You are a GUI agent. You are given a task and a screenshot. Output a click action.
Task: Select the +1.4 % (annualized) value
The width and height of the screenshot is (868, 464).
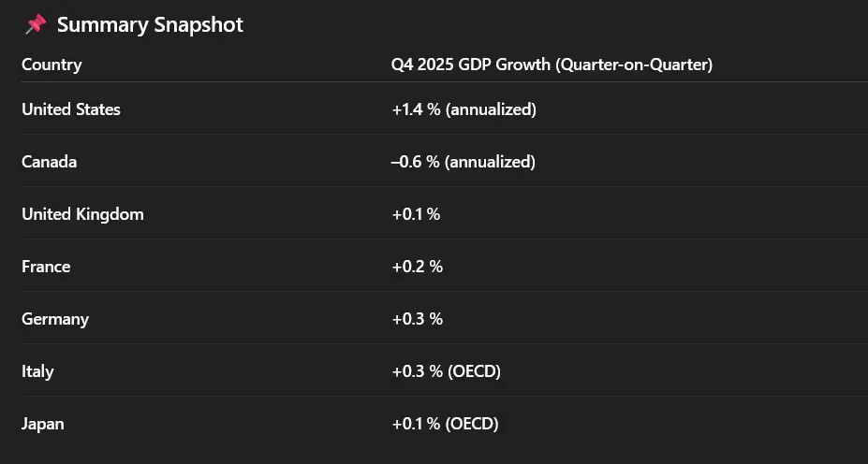pos(463,109)
